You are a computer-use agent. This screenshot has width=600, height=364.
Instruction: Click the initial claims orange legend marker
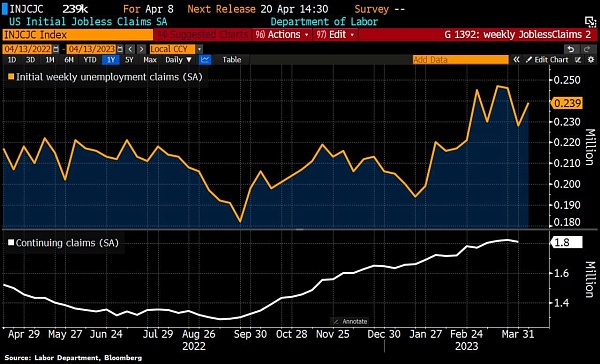coord(11,77)
